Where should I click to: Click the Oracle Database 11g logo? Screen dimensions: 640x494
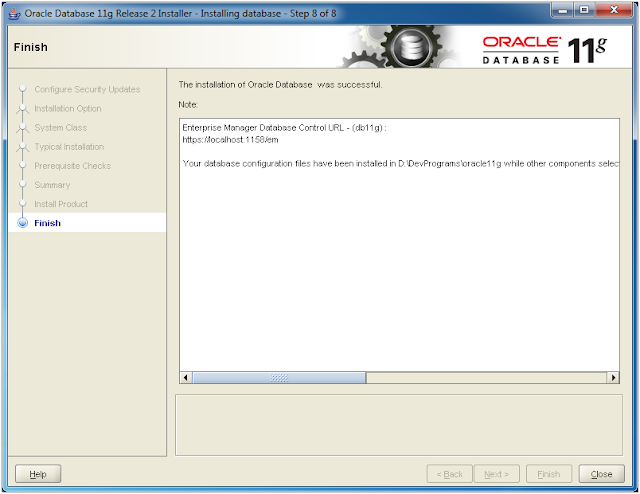(x=544, y=49)
